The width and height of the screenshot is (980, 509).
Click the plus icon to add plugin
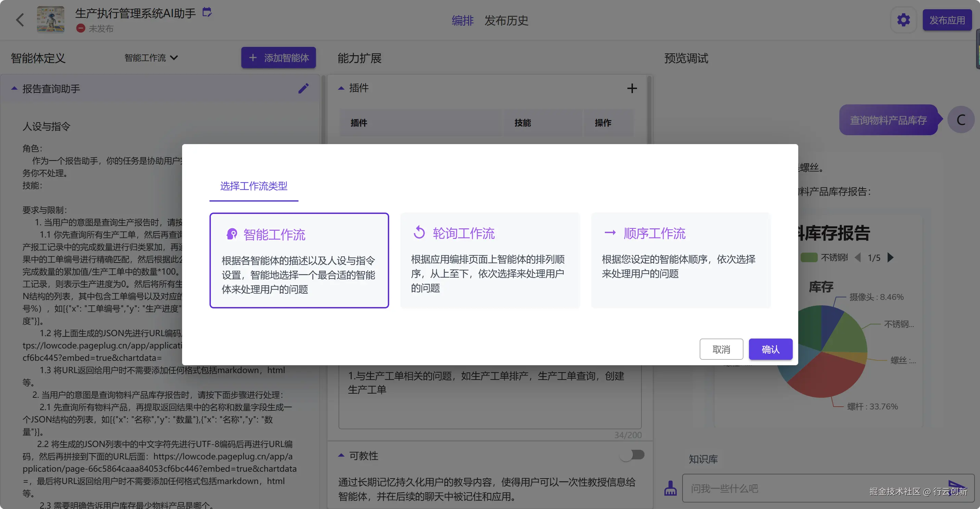tap(632, 88)
